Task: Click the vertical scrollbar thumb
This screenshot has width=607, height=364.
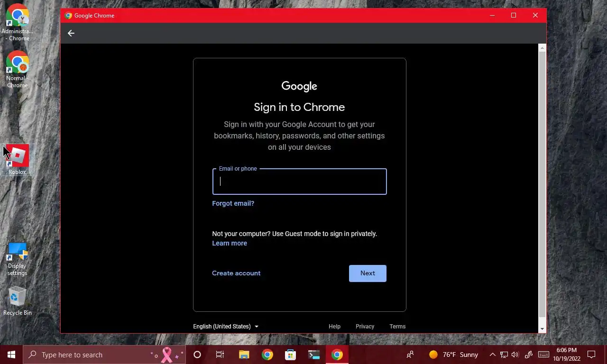Action: click(543, 185)
